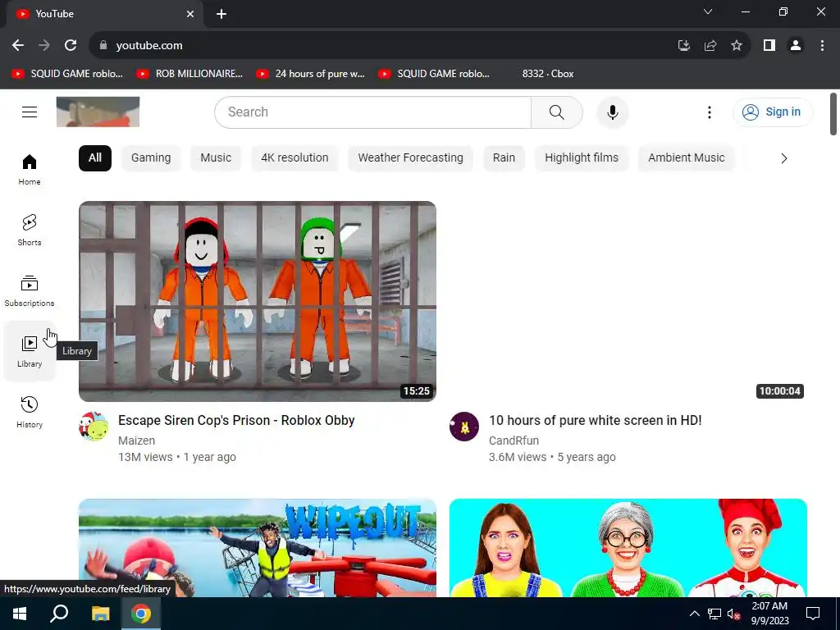The height and width of the screenshot is (630, 840).
Task: Open Windows Start menu
Action: click(20, 614)
